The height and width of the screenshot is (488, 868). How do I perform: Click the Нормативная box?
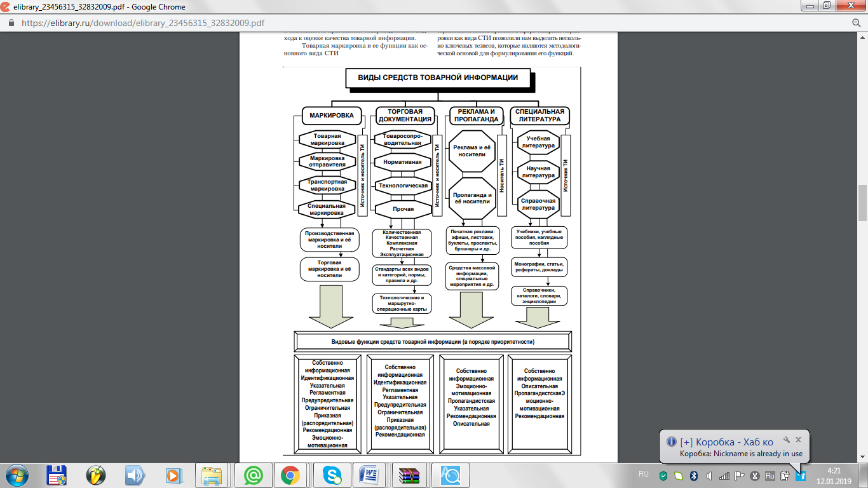coord(402,162)
